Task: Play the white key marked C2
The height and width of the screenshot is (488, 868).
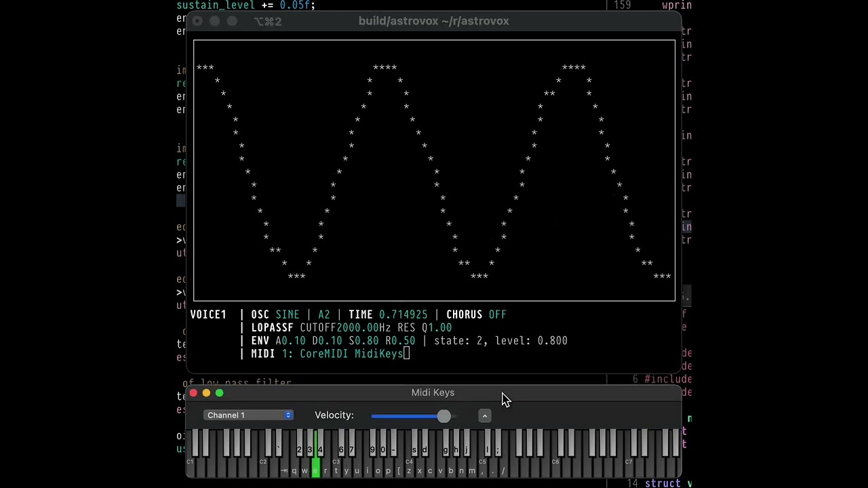Action: pos(263,468)
